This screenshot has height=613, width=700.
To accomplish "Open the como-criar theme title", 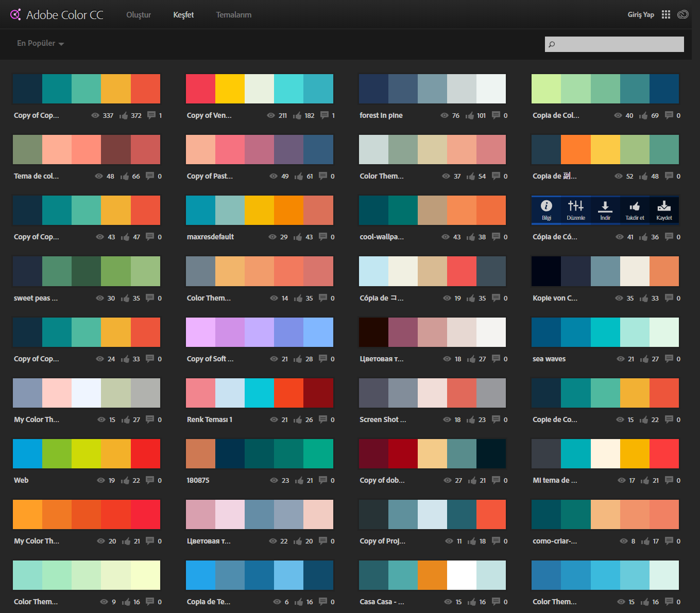I will tap(555, 541).
